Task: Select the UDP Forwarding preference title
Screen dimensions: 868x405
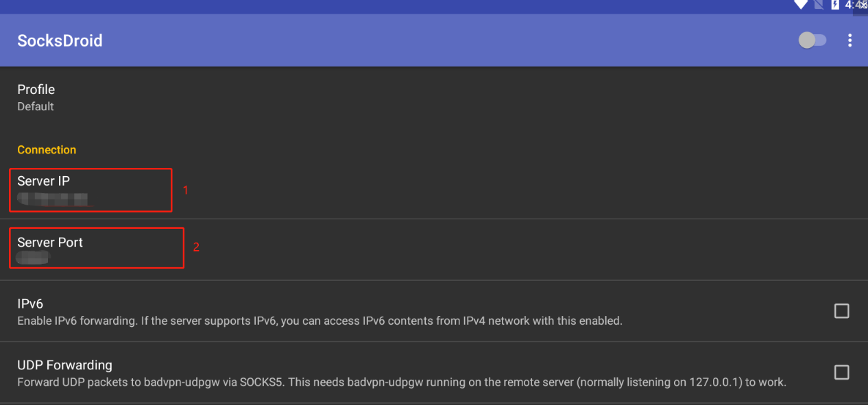Action: click(x=64, y=365)
